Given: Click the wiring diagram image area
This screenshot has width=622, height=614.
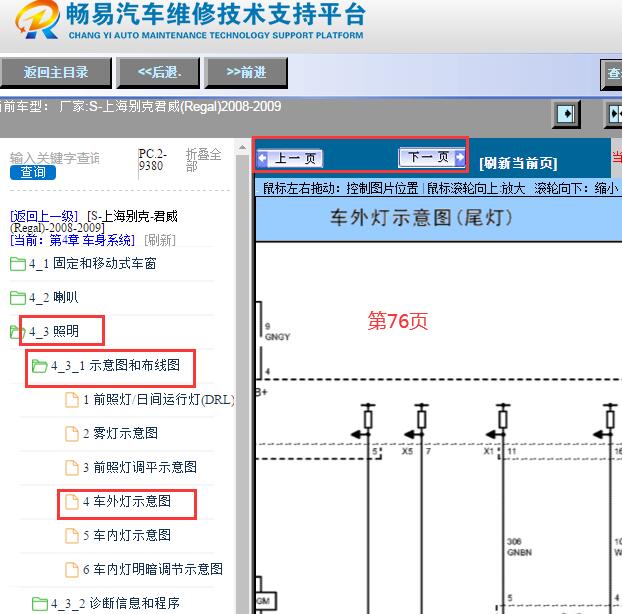Looking at the screenshot, I should (439, 428).
